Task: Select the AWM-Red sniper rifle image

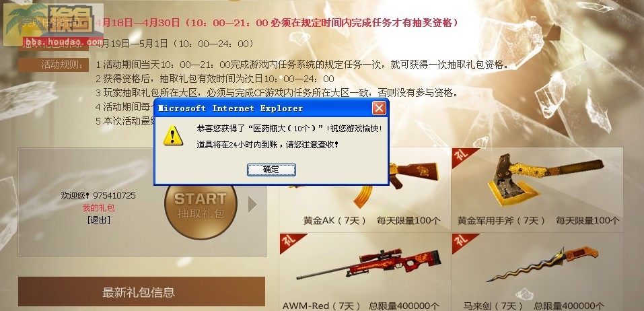Action: click(369, 265)
